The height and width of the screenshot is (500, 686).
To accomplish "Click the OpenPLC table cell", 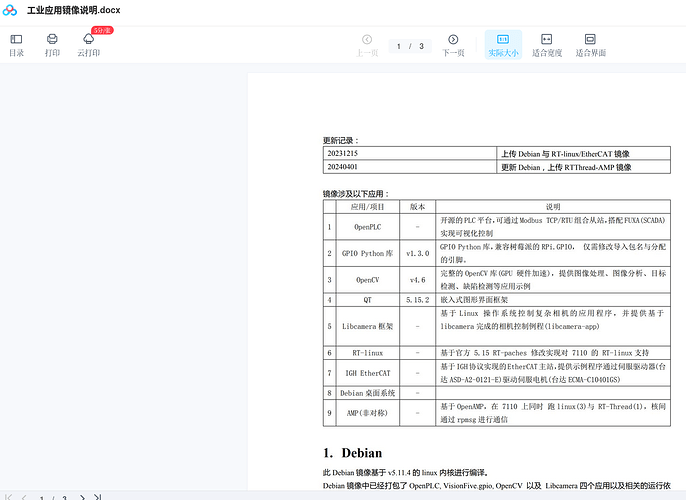I will [368, 227].
